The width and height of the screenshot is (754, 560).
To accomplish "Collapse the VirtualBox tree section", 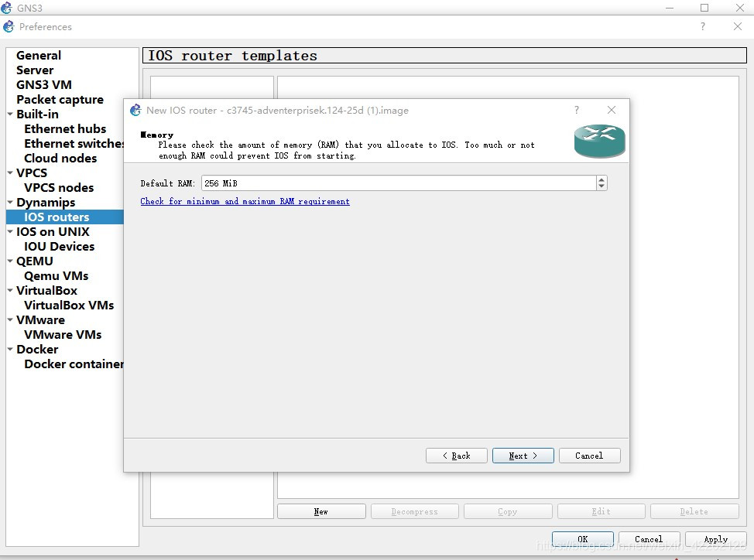I will [10, 290].
